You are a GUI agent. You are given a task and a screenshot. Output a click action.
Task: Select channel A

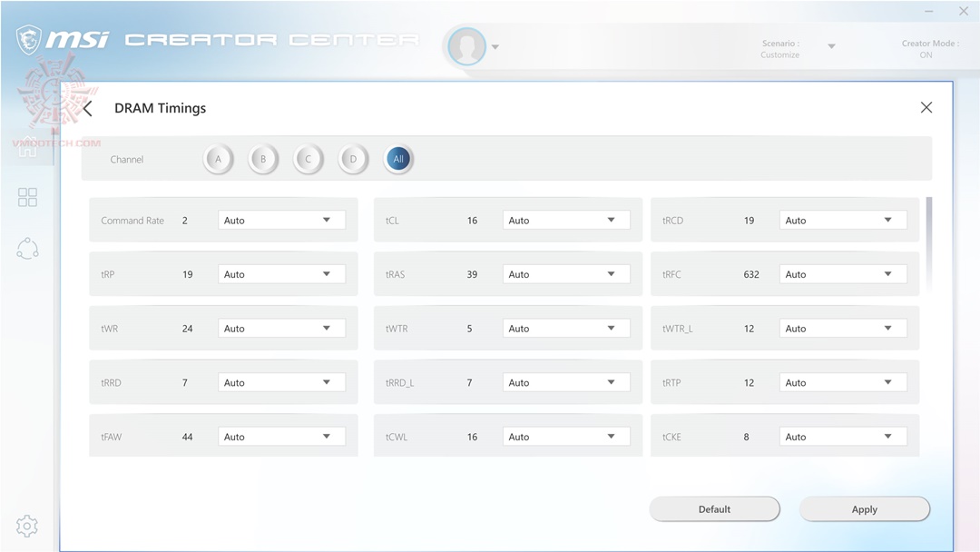218,159
